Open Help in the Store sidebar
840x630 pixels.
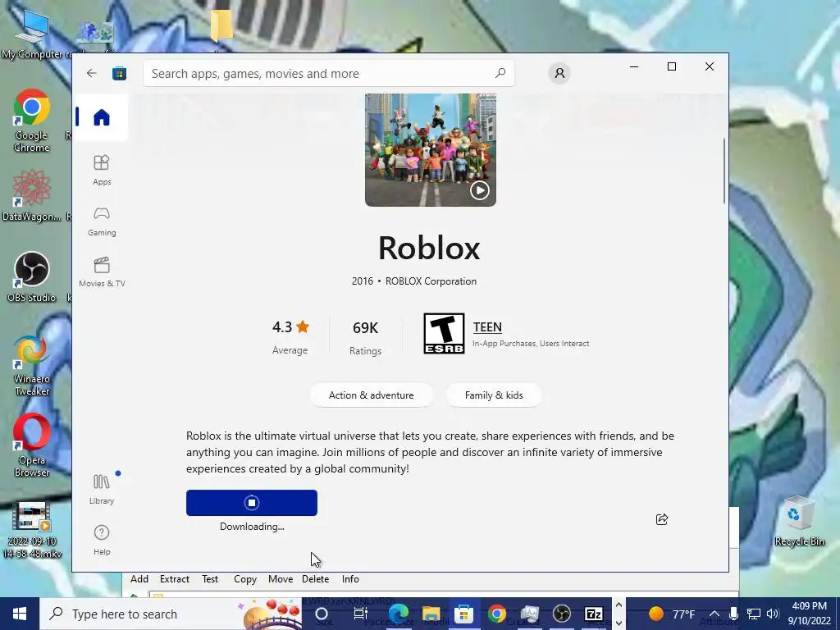[102, 540]
